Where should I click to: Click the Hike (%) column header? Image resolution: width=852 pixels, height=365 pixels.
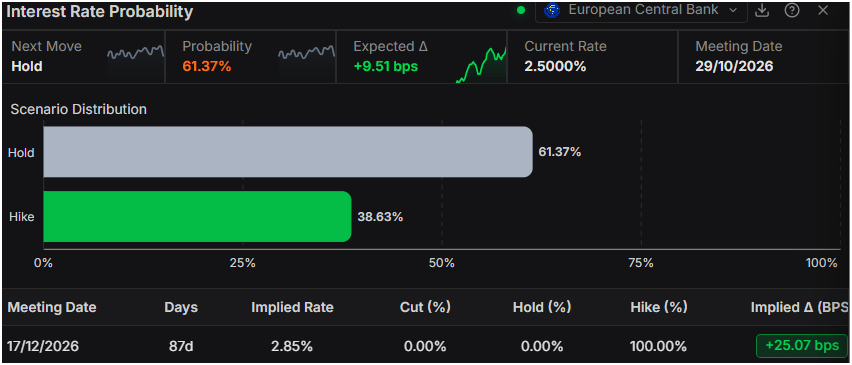coord(659,307)
